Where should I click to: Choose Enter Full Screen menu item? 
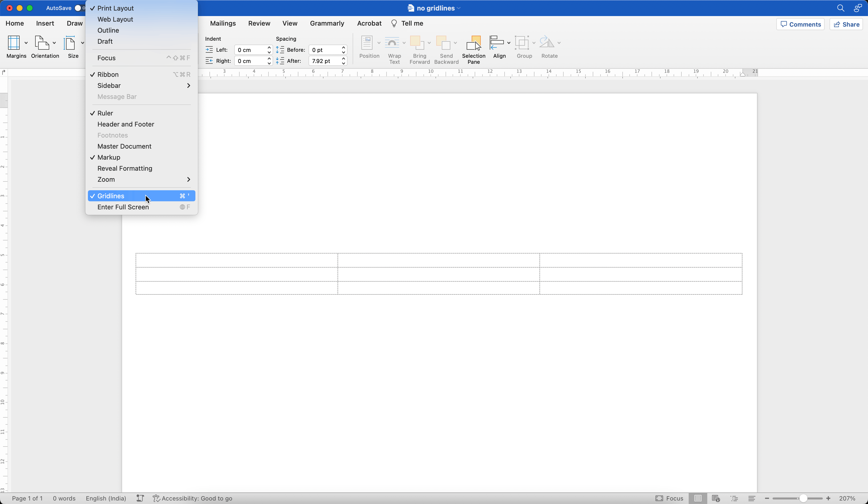[x=142, y=207]
